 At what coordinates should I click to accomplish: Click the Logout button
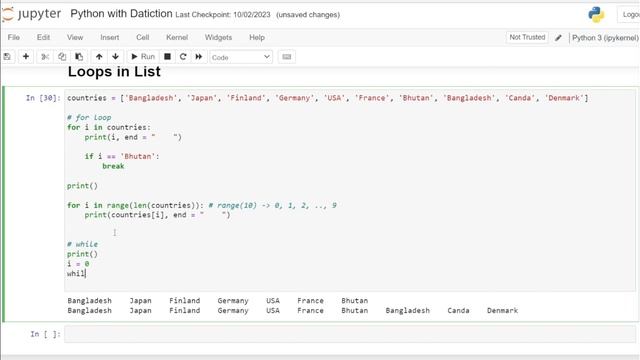629,15
